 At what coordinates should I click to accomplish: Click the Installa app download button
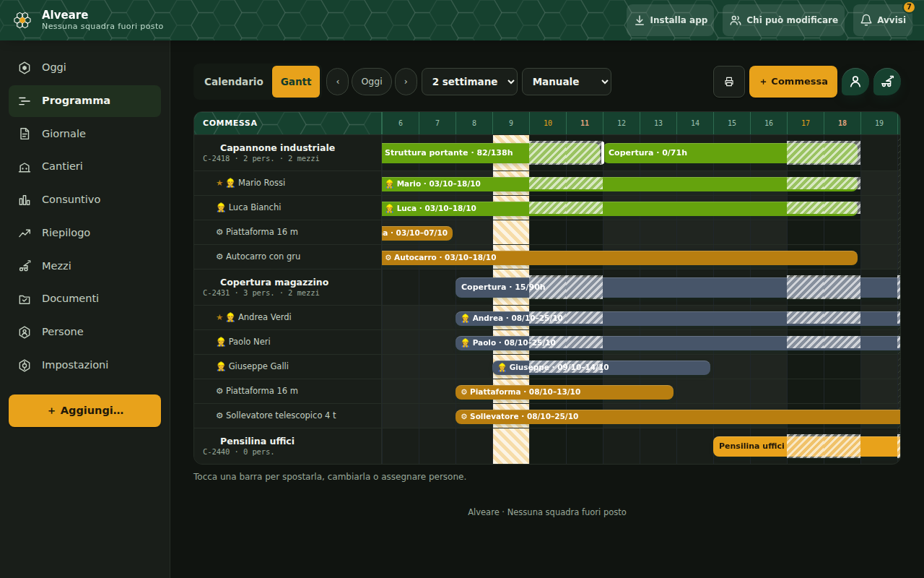pyautogui.click(x=671, y=20)
